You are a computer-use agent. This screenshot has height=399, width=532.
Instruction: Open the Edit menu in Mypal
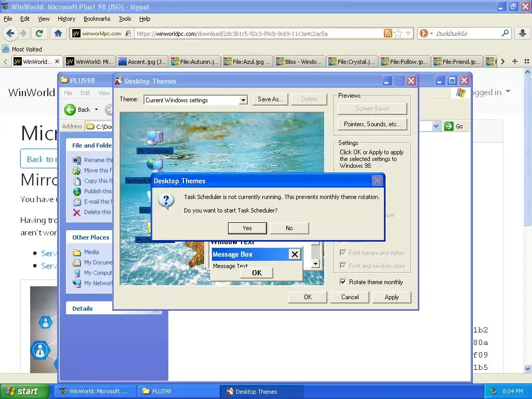tap(25, 19)
